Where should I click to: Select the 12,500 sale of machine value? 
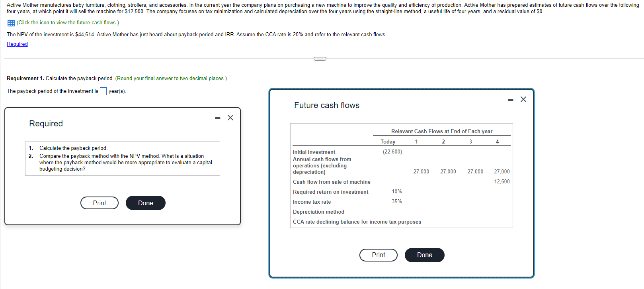pyautogui.click(x=502, y=182)
